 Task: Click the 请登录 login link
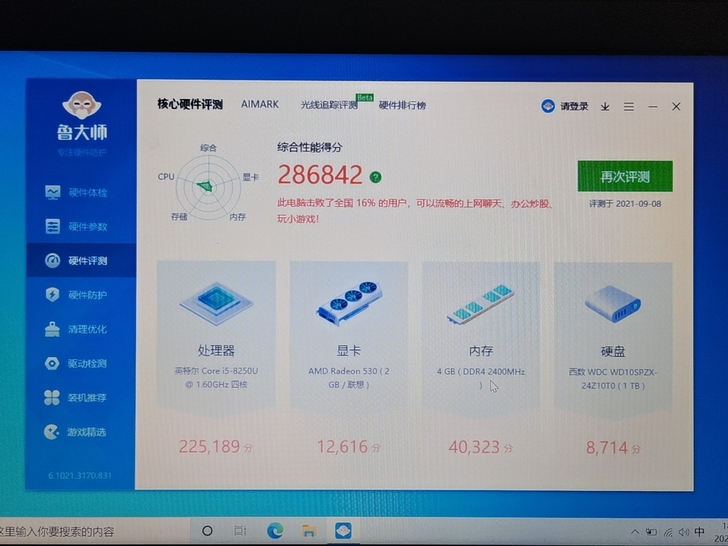pyautogui.click(x=574, y=106)
